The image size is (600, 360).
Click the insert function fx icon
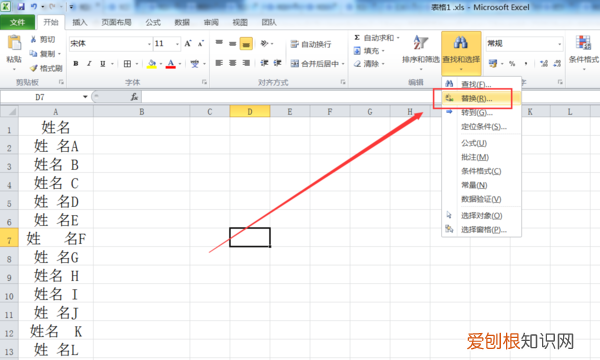point(134,97)
